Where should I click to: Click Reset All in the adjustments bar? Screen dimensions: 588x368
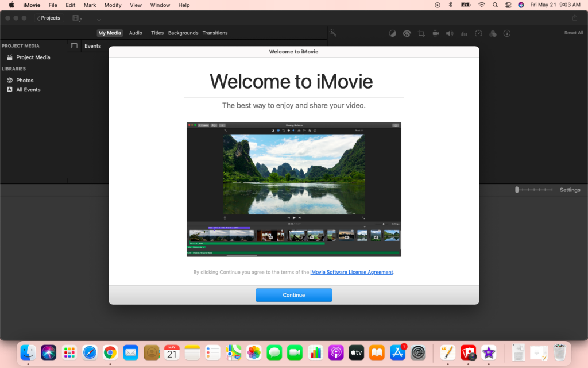coord(574,33)
